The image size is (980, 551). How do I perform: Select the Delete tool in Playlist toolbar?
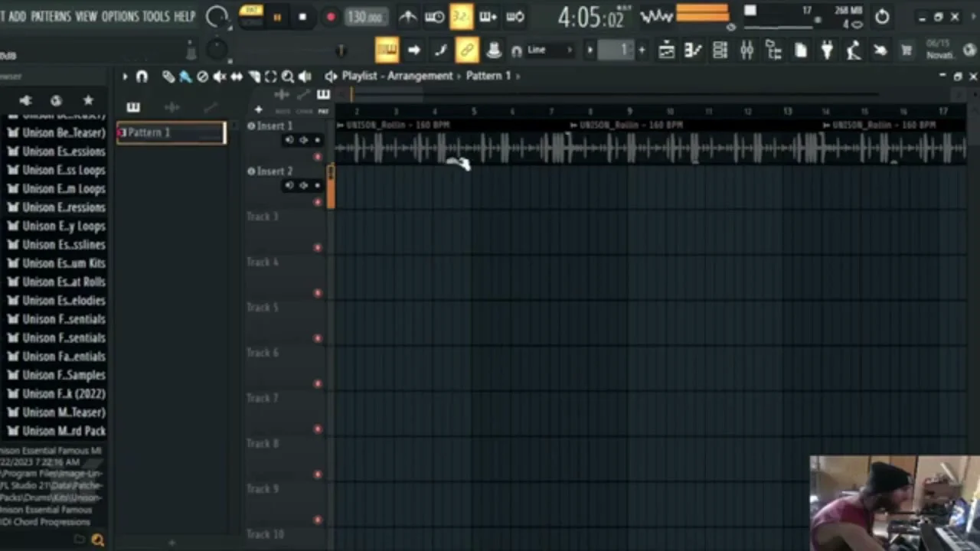(202, 77)
